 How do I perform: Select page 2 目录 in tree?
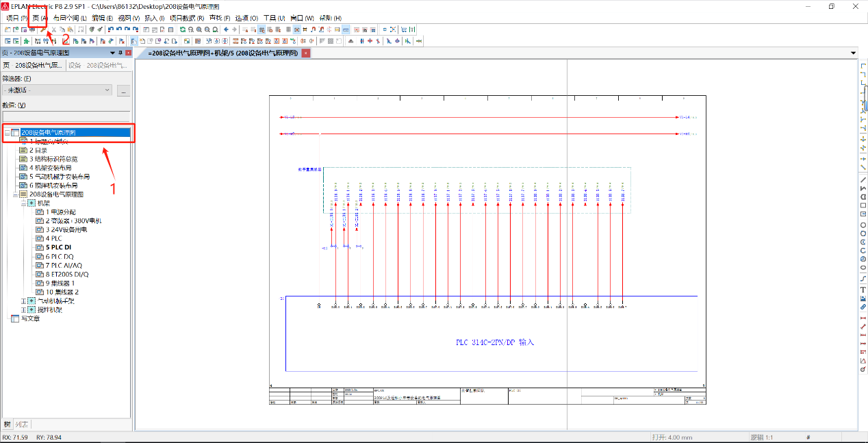pyautogui.click(x=38, y=150)
